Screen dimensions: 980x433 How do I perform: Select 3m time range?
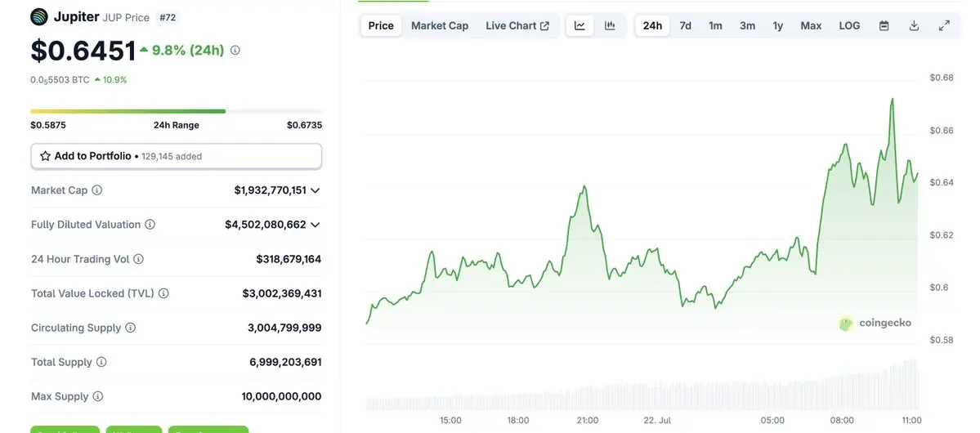click(x=748, y=25)
